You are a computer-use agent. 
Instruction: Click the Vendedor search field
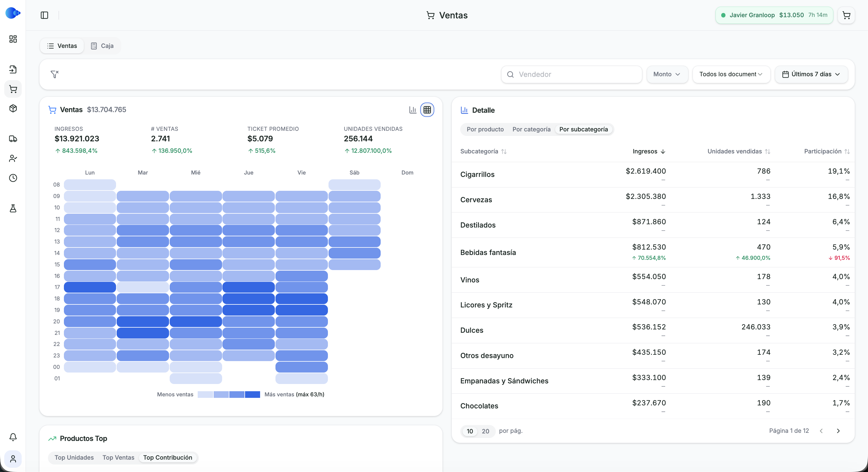point(571,74)
